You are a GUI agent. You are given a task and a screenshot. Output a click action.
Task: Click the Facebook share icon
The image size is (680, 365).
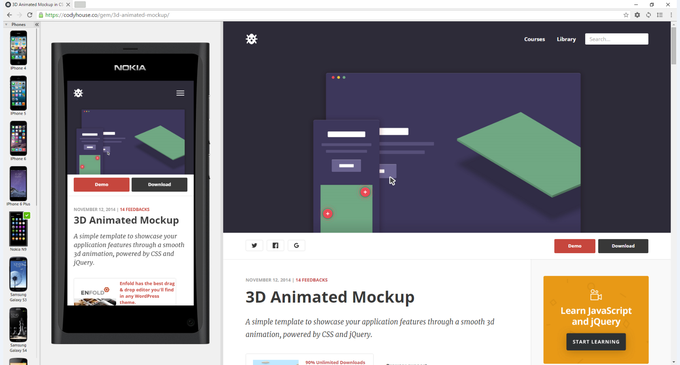[x=275, y=246]
